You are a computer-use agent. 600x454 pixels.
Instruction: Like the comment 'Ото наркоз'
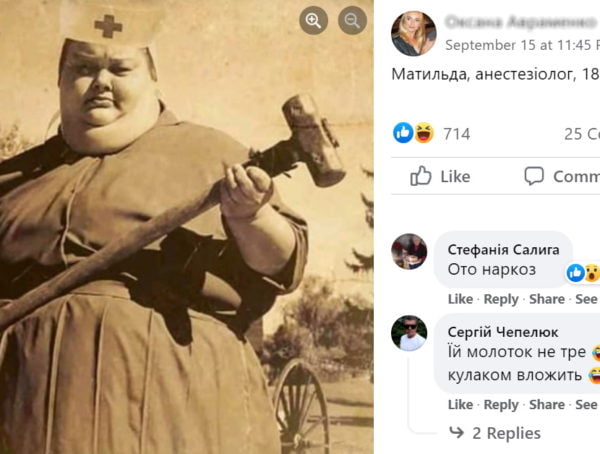[460, 299]
